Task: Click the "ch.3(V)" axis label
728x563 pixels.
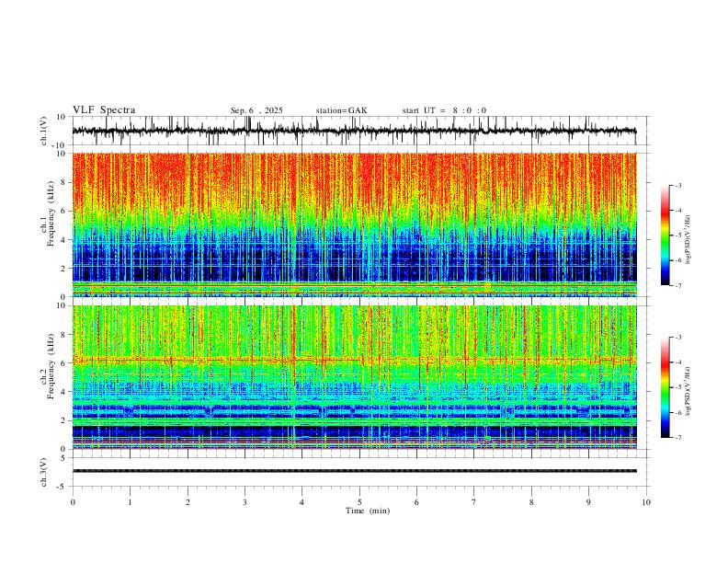Action: 43,472
